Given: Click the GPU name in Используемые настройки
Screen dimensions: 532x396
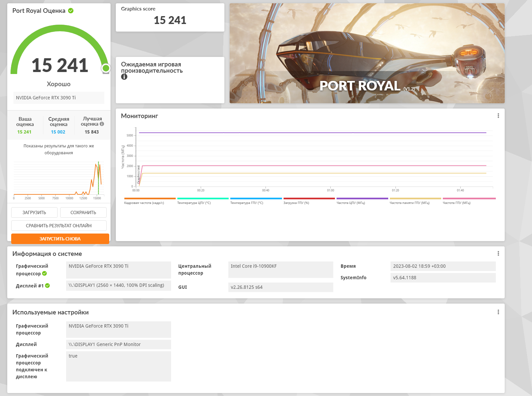Looking at the screenshot, I should point(118,330).
